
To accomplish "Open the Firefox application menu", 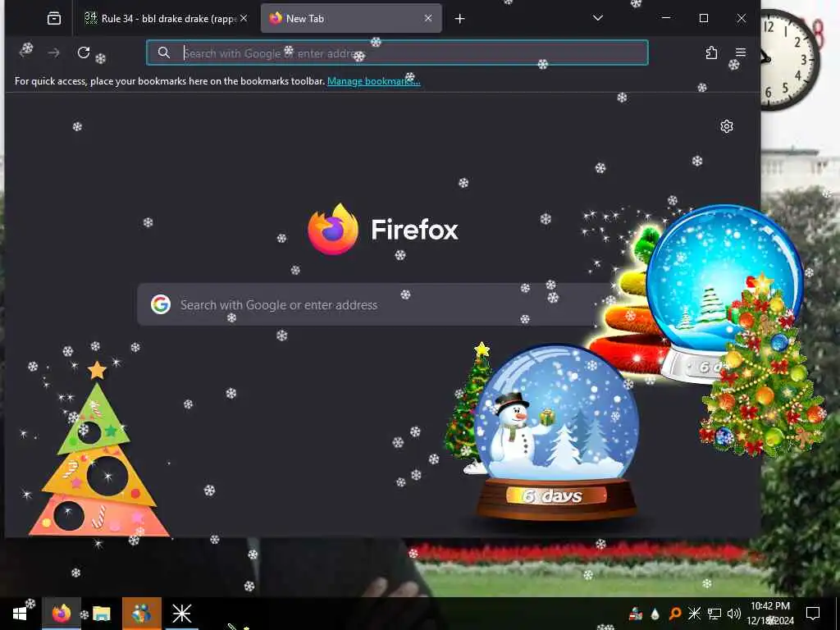I will click(741, 52).
